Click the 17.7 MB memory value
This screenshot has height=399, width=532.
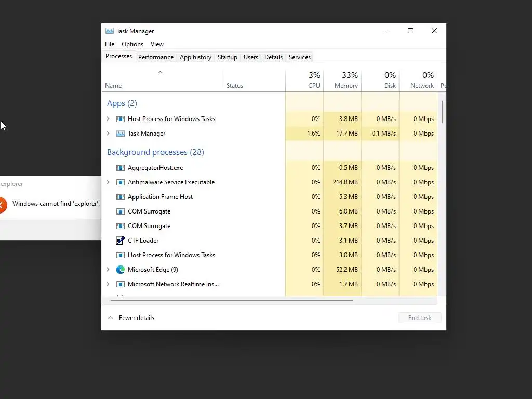pos(347,134)
